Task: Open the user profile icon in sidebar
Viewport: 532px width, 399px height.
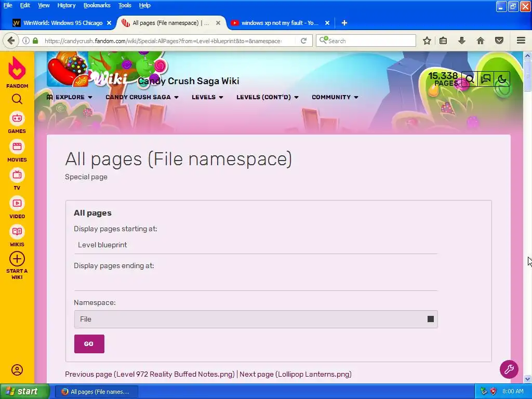Action: (x=17, y=370)
